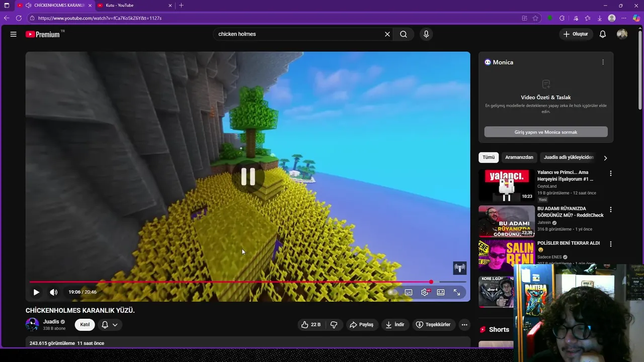
Task: Open Yalancı ve Primci video thumbnail
Action: click(507, 186)
